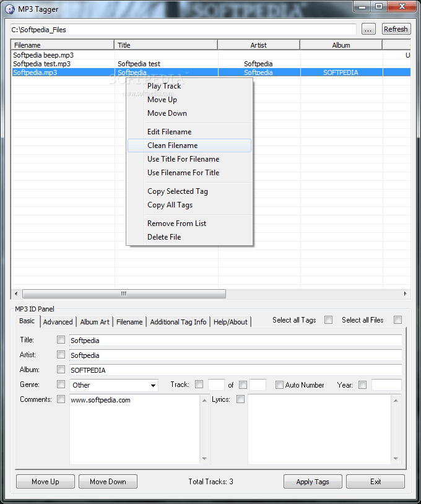Click Comments scrollbar down arrow
The height and width of the screenshot is (504, 421).
coord(205,459)
